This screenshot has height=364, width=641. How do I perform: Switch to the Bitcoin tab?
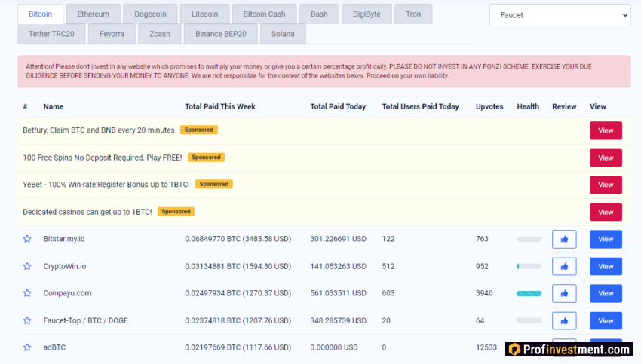41,14
